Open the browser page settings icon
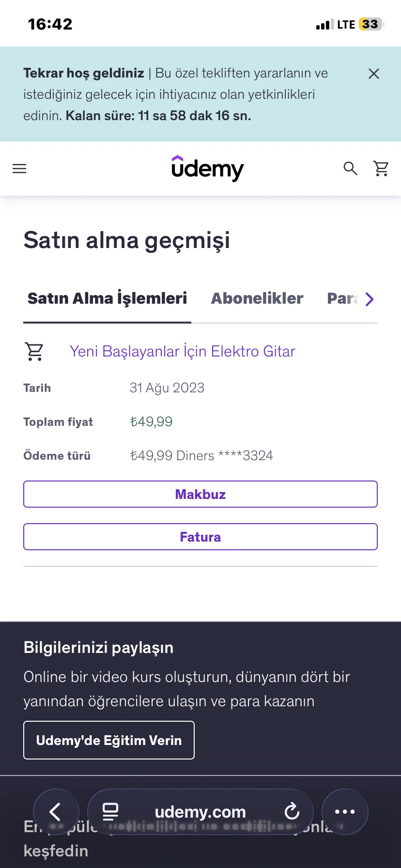 click(x=110, y=812)
